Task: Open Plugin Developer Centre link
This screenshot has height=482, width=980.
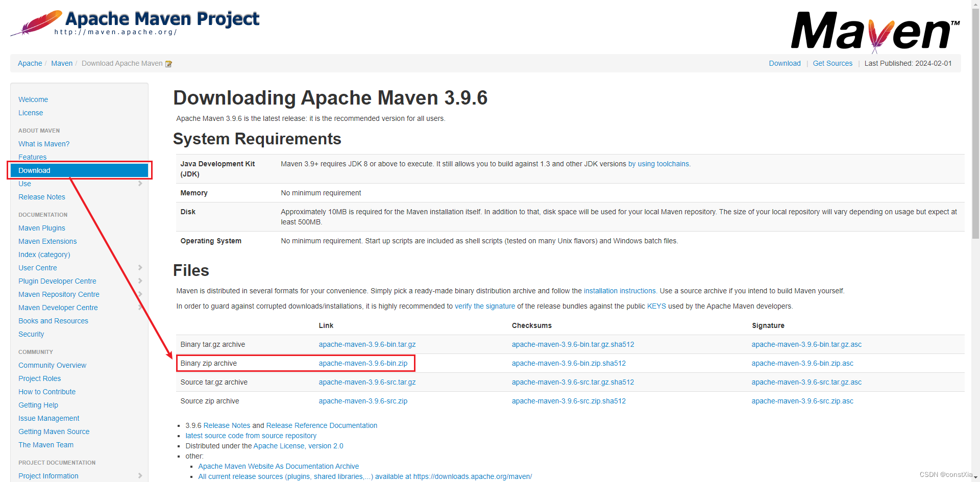Action: (57, 281)
